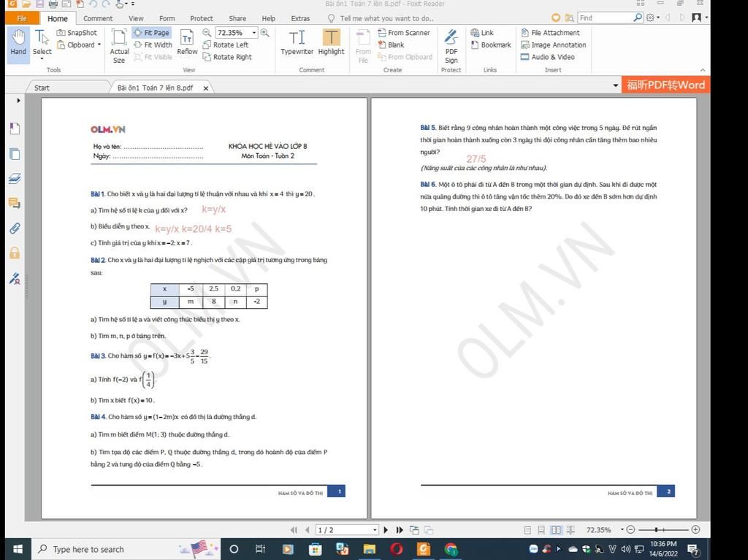Expand the left navigation panel arrow
The width and height of the screenshot is (748, 560).
coord(18,100)
